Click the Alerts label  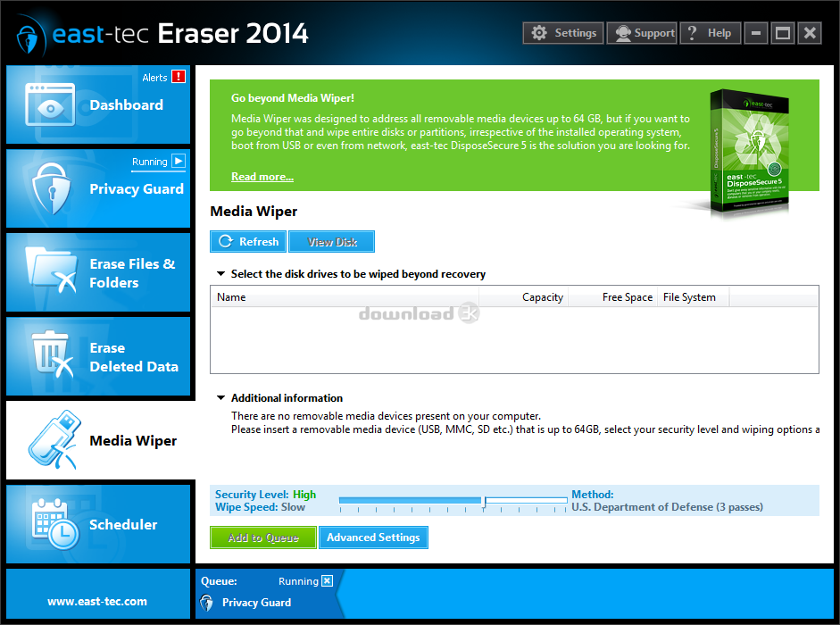(x=154, y=77)
